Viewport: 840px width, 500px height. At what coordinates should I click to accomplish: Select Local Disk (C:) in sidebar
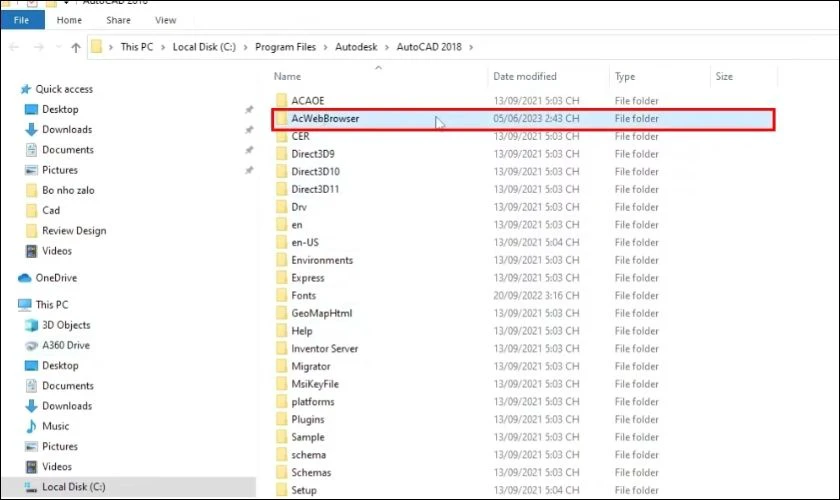75,487
